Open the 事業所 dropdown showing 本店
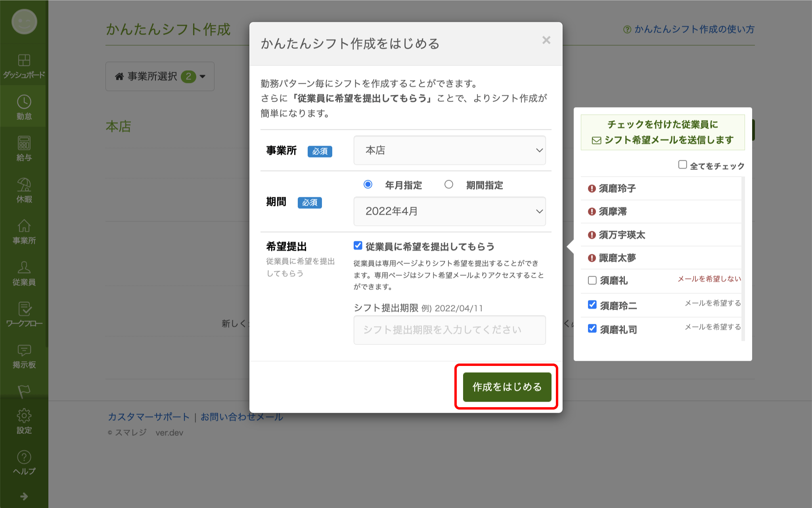The height and width of the screenshot is (508, 812). [x=450, y=150]
